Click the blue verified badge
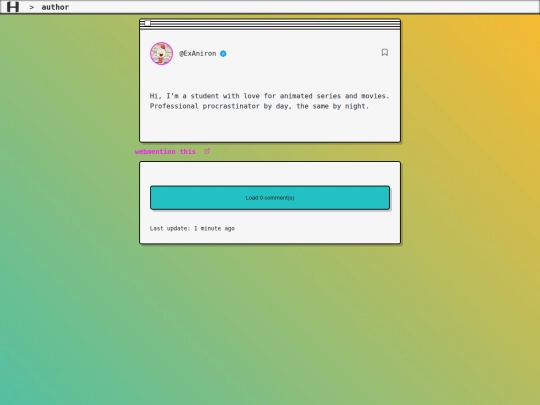 click(x=223, y=53)
